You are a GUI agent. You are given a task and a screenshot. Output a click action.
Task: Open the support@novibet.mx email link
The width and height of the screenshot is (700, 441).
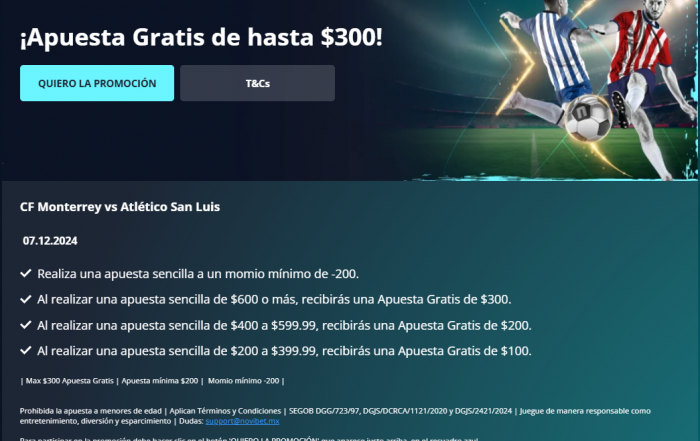tap(242, 421)
